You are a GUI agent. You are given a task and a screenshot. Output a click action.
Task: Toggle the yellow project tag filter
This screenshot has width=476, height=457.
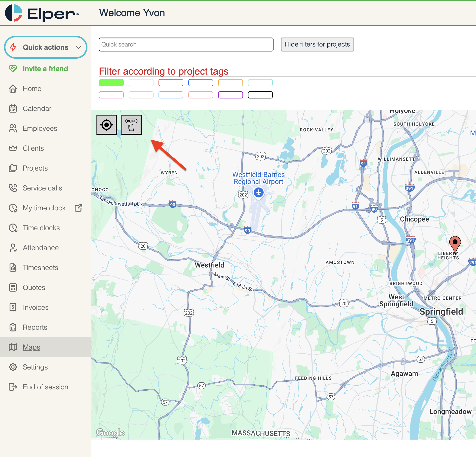click(141, 83)
